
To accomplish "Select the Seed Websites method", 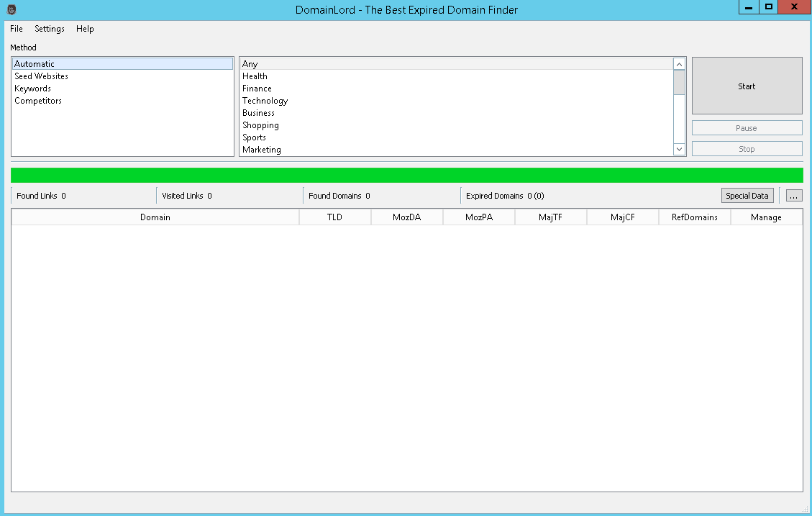I will tap(123, 76).
